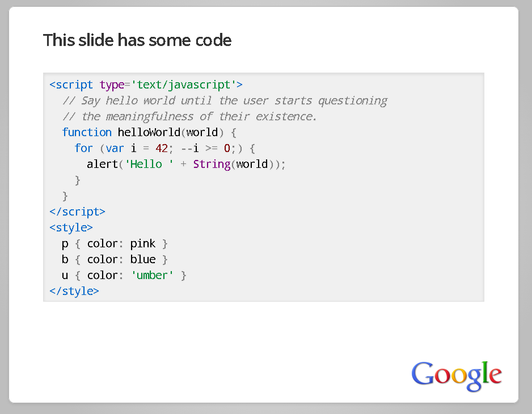The width and height of the screenshot is (532, 414).
Task: Click the 'function' keyword
Action: click(x=87, y=132)
